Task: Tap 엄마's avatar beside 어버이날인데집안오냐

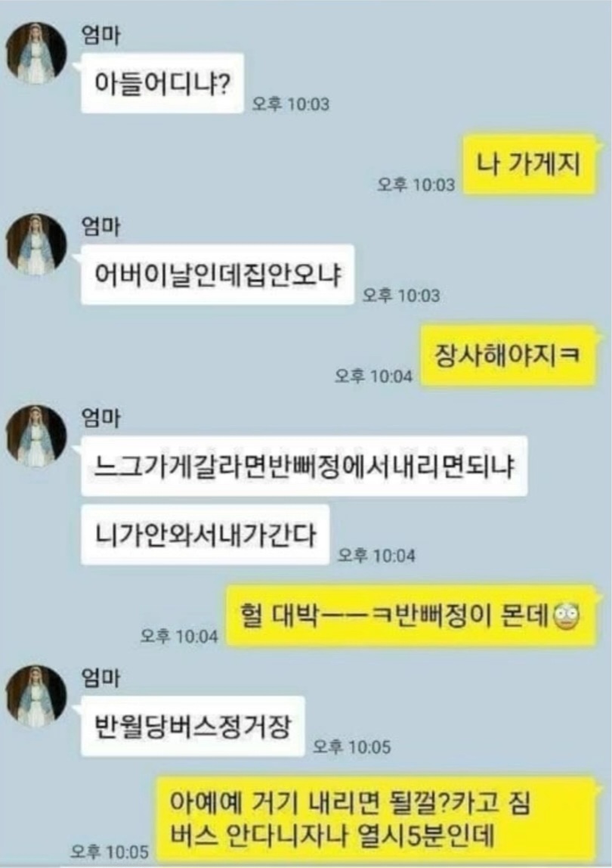Action: (36, 244)
